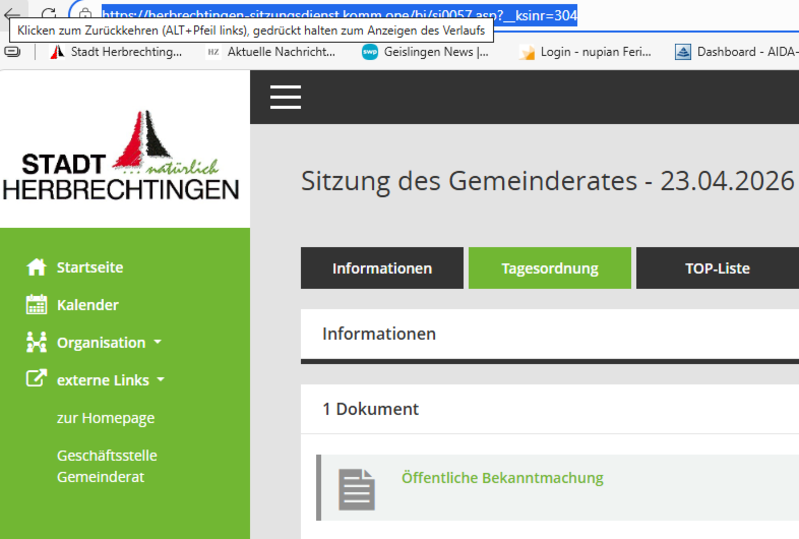The height and width of the screenshot is (539, 799).
Task: Click the Organisation people icon
Action: point(37,342)
